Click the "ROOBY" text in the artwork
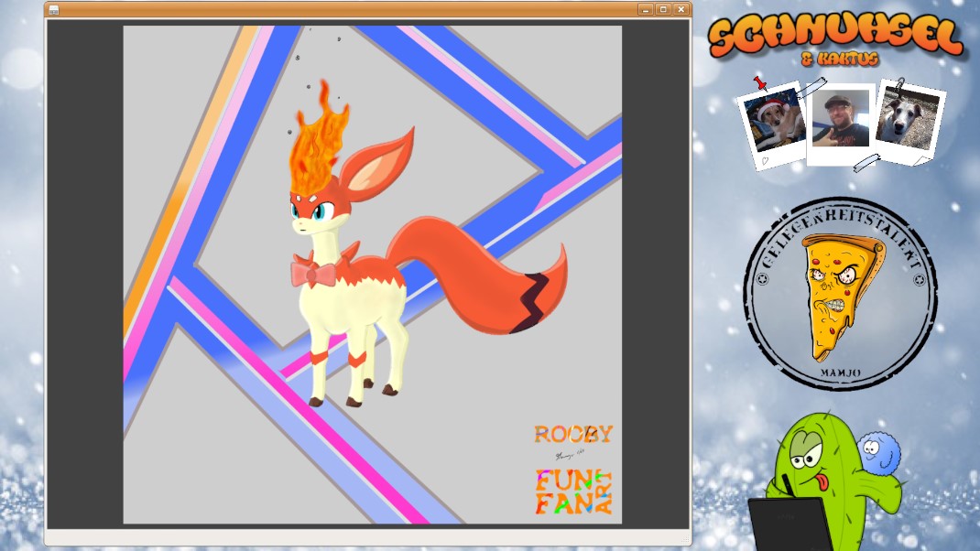This screenshot has width=980, height=551. (573, 434)
